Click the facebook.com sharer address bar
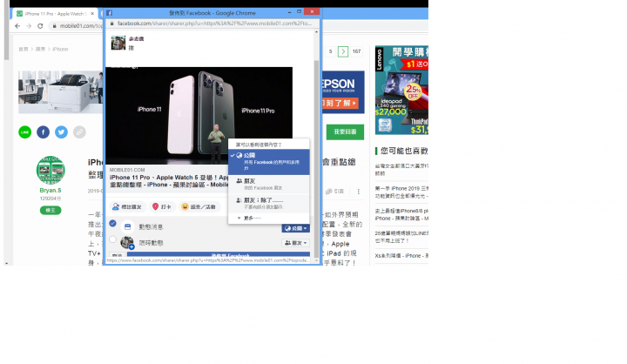Image resolution: width=627 pixels, height=364 pixels. tap(214, 24)
